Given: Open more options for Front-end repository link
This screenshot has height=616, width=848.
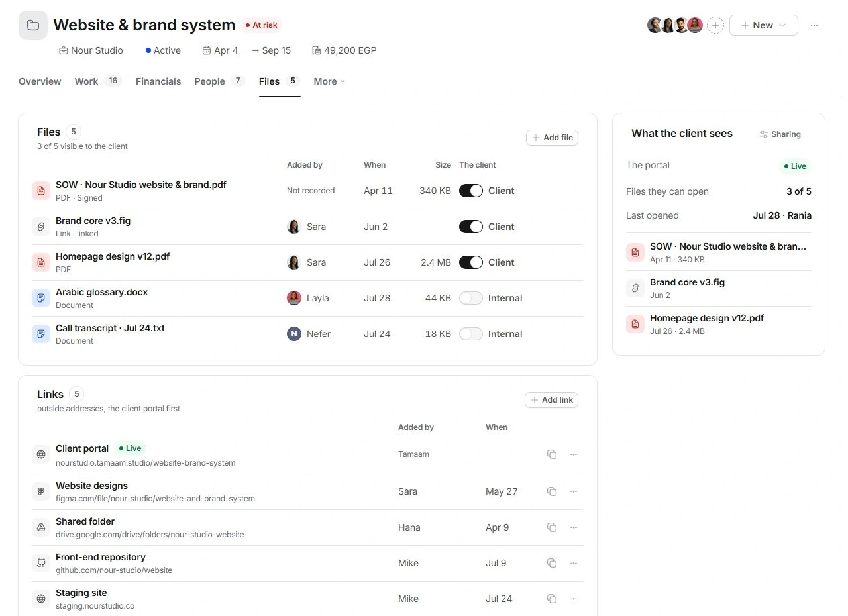Looking at the screenshot, I should 574,563.
